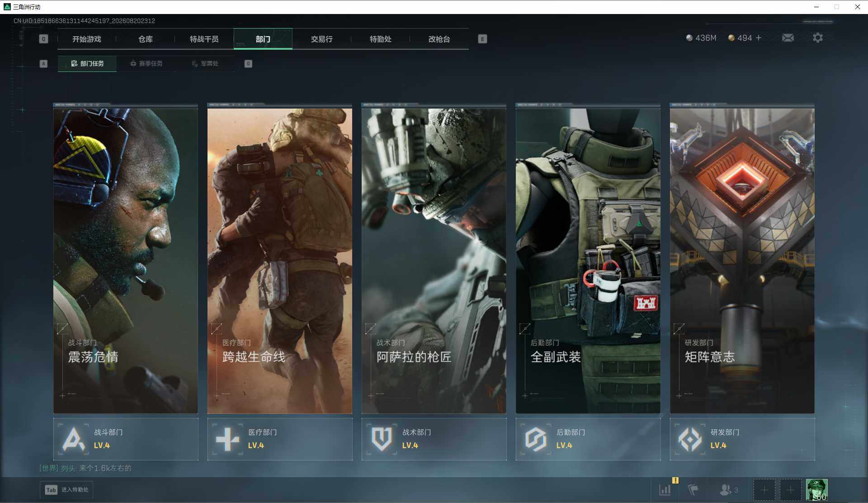
Task: Select the 部门 tab
Action: [263, 39]
